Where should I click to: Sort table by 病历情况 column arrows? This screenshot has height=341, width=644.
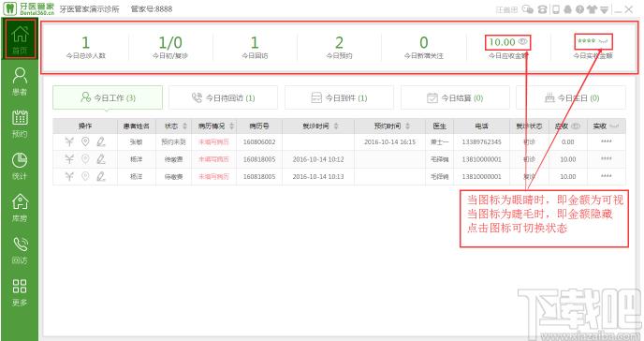(x=231, y=126)
